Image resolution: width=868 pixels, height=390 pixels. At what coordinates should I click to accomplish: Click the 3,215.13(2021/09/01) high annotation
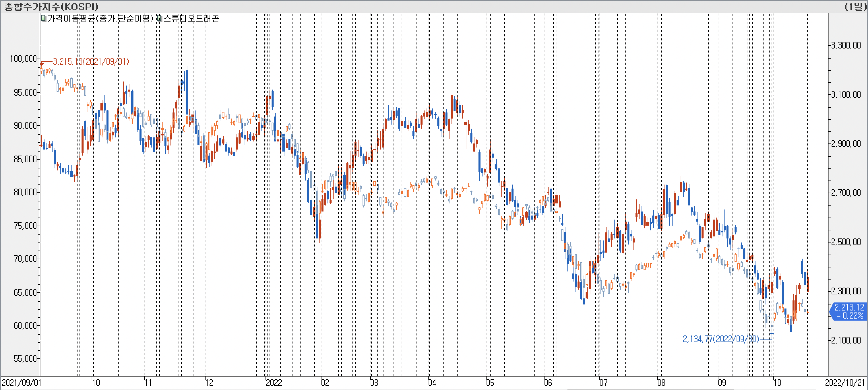coord(91,62)
